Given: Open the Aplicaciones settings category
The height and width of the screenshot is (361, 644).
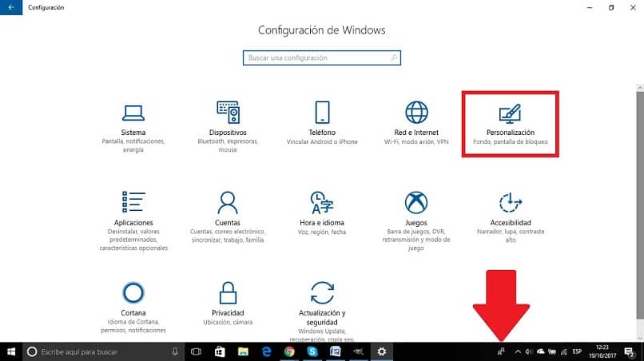Looking at the screenshot, I should pyautogui.click(x=133, y=221).
